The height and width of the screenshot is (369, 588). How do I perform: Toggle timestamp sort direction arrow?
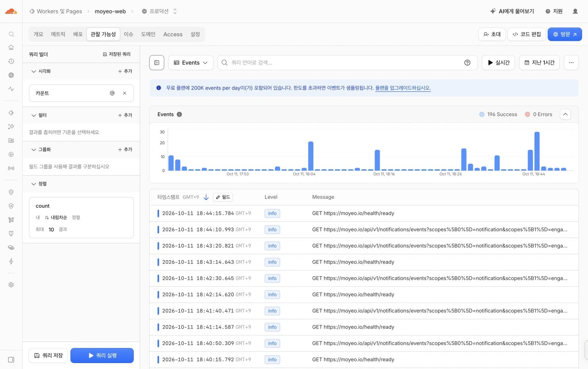point(206,197)
